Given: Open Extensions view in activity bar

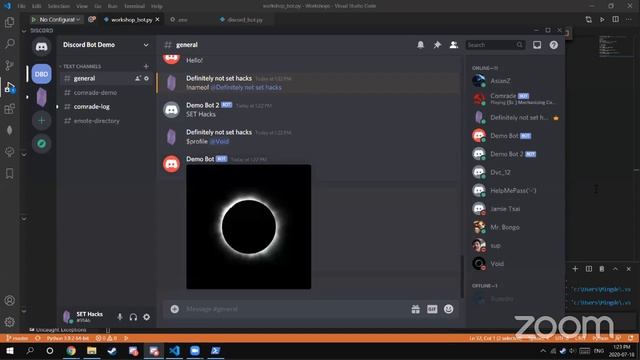Looking at the screenshot, I should point(9,109).
